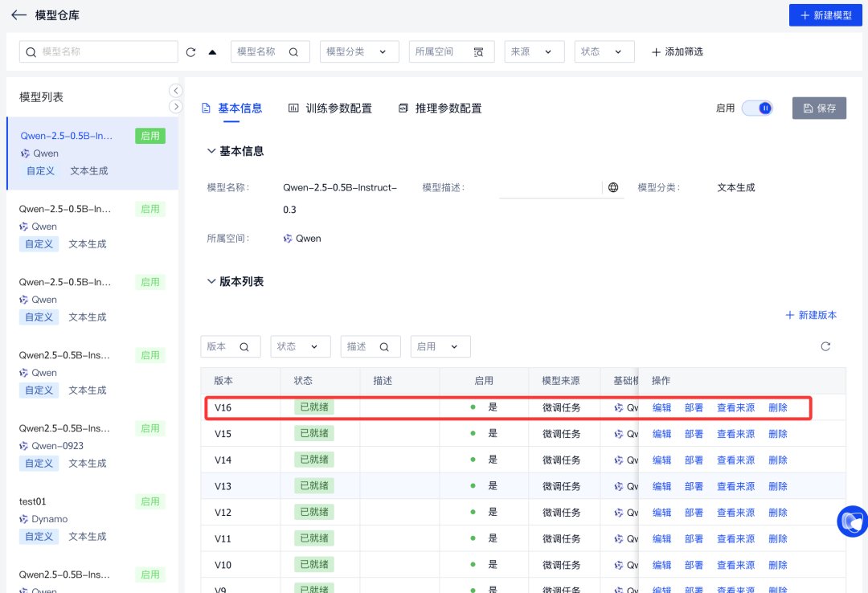Open the 来源 dropdown

point(534,51)
